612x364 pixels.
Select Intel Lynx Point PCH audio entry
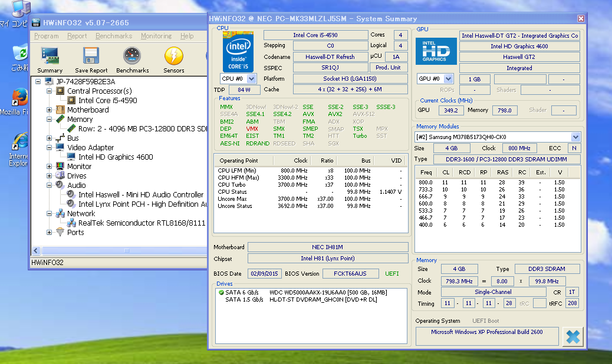[143, 204]
